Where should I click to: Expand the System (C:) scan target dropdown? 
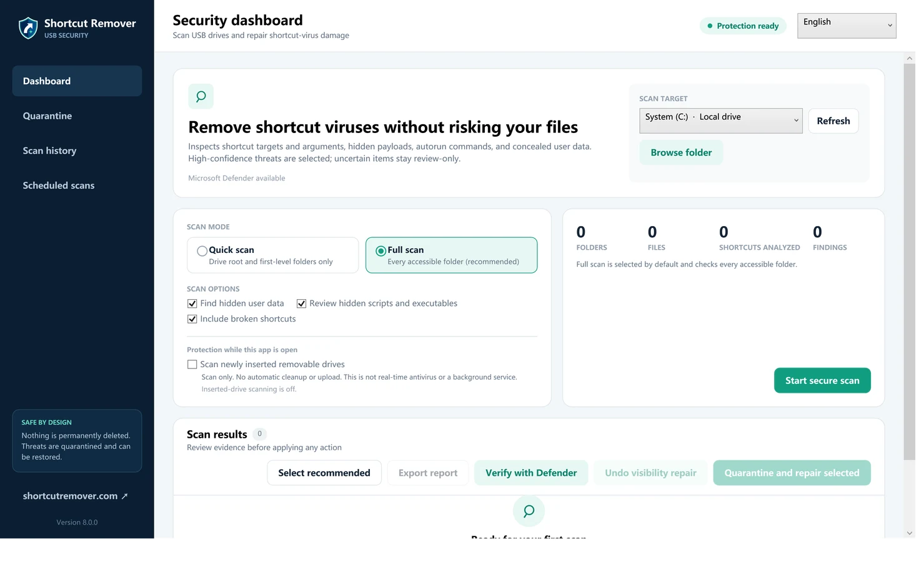tap(721, 121)
